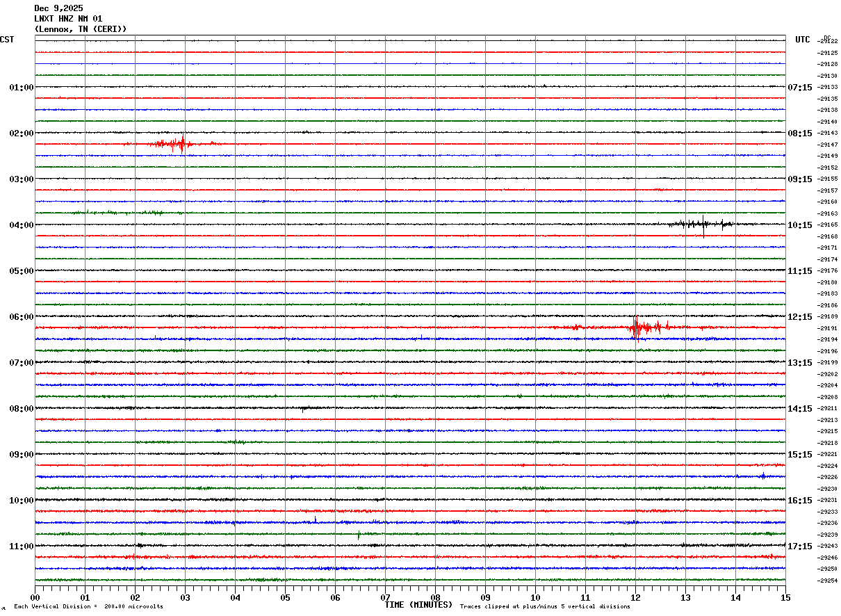Screen dimensions: 841x616
Task: Click the '10:00' CST time label
Action: click(x=22, y=501)
